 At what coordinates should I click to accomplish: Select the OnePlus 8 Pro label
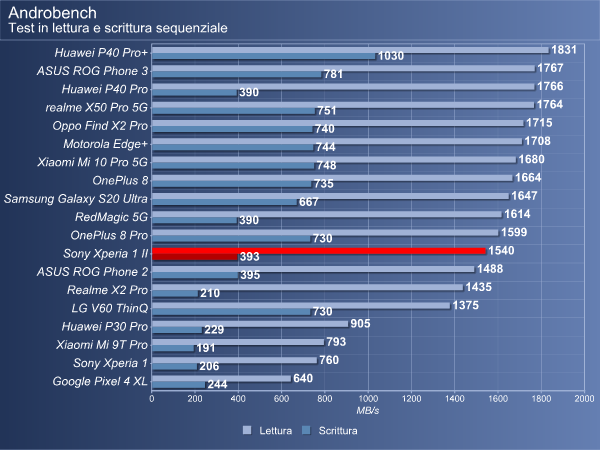click(109, 235)
